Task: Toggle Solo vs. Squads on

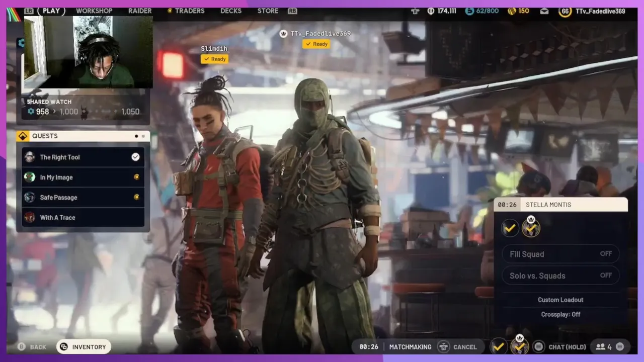Action: pos(560,276)
